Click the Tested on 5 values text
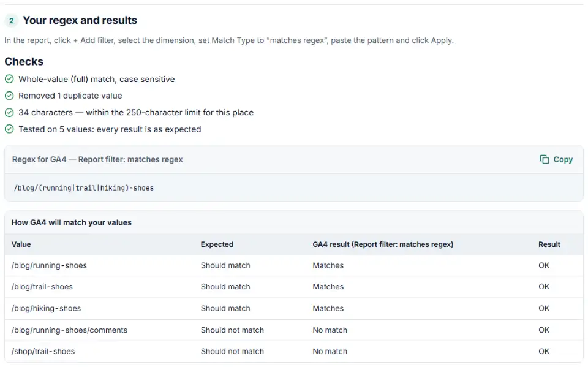Screen dimensions: 588x367 pos(110,129)
